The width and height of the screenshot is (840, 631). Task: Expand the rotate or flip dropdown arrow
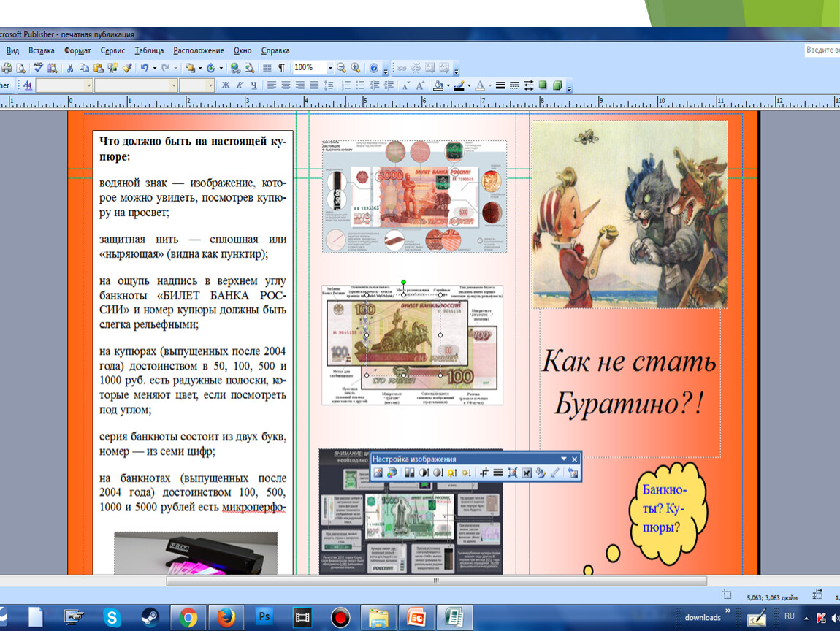pyautogui.click(x=221, y=68)
